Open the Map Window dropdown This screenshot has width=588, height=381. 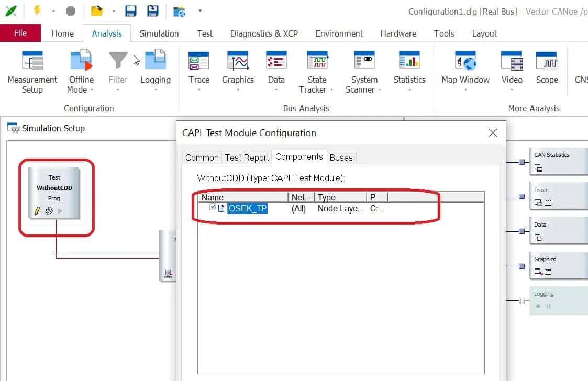pos(465,89)
